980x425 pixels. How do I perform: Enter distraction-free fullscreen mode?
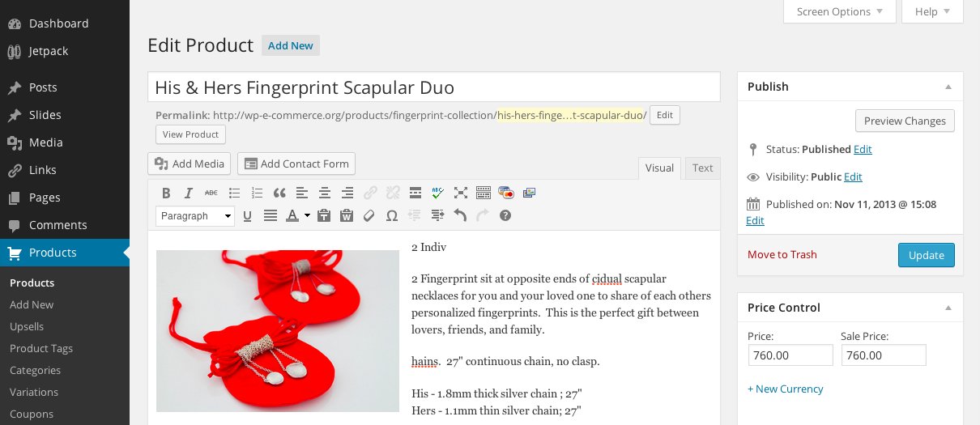click(461, 193)
